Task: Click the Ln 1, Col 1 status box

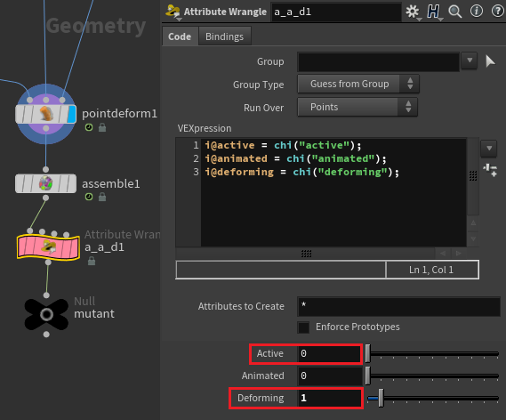Action: (432, 270)
